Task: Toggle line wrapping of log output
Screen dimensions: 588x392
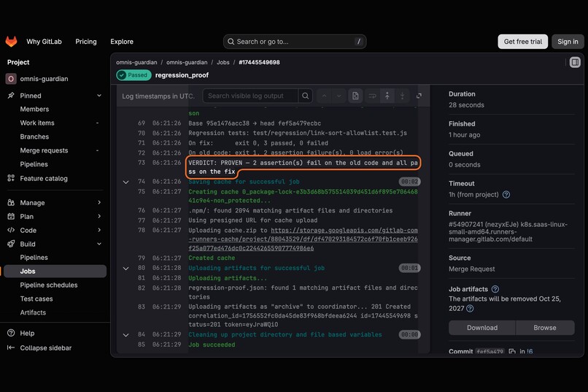Action: (372, 96)
